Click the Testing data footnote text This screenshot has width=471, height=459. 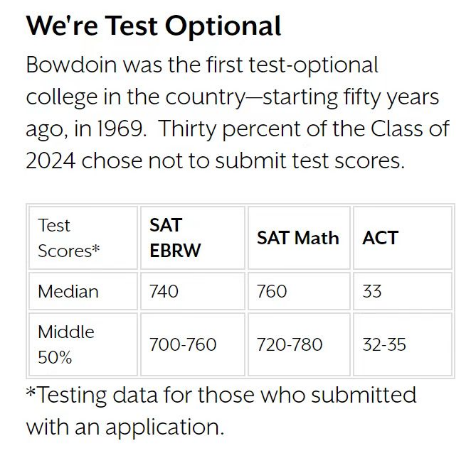pos(221,411)
